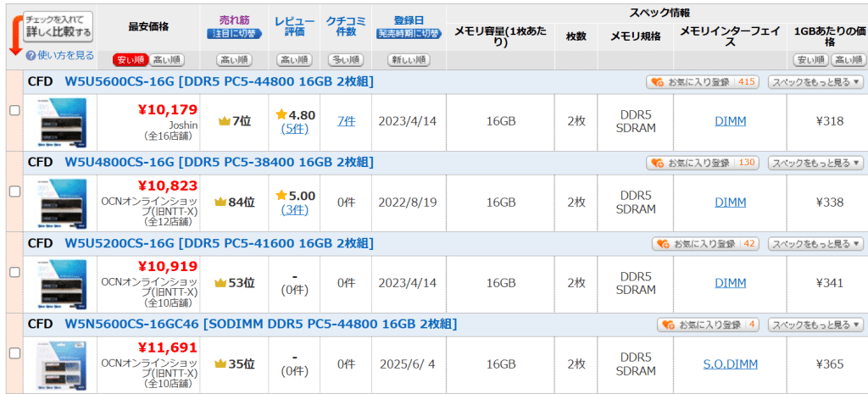Screen dimensions: 868x394
Task: Click the crown icon next to 7位
Action: tap(224, 121)
